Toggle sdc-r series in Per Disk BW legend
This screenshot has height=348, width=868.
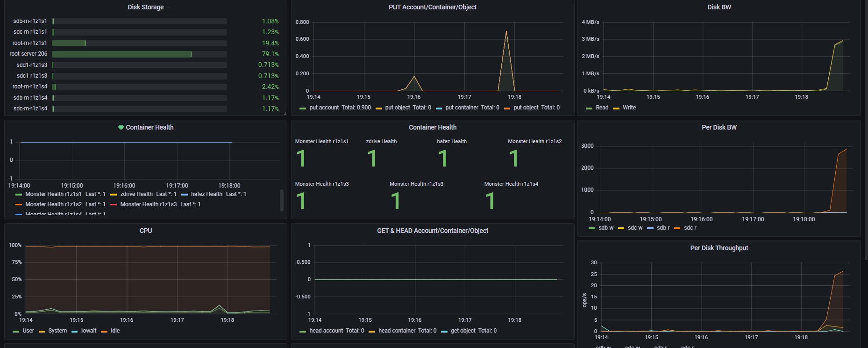(690, 228)
